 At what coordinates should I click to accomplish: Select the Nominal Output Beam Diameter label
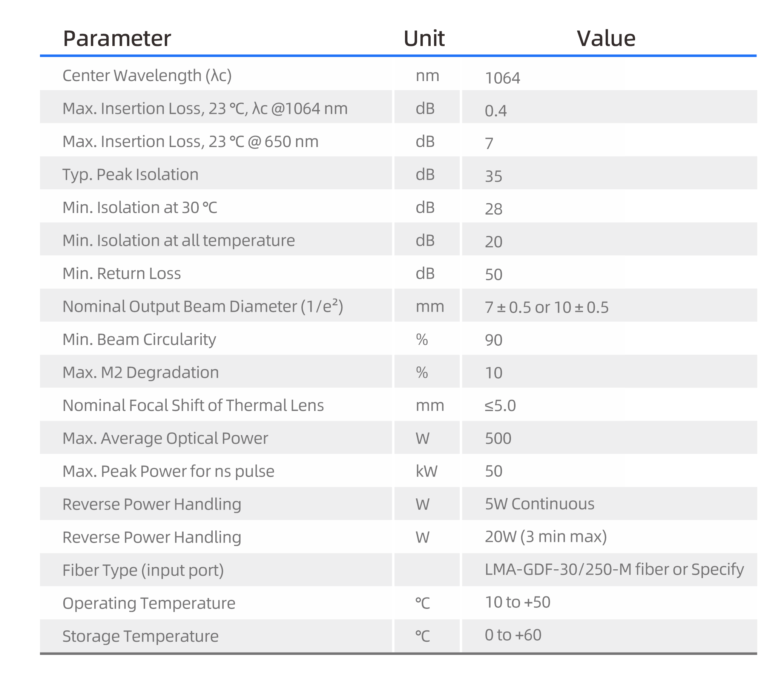(203, 307)
